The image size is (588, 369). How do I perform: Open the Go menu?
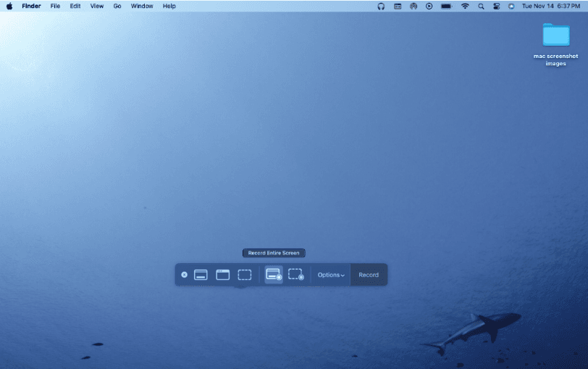[x=117, y=6]
